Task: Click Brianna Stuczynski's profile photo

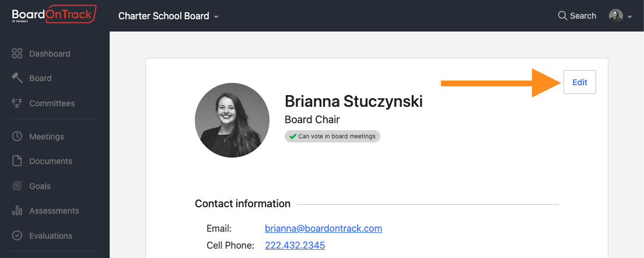Action: pos(232,120)
